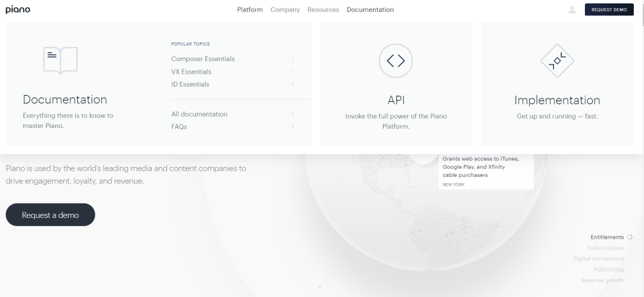Click the down chevron below the globe
Viewport: 644px width, 297px height.
(319, 287)
